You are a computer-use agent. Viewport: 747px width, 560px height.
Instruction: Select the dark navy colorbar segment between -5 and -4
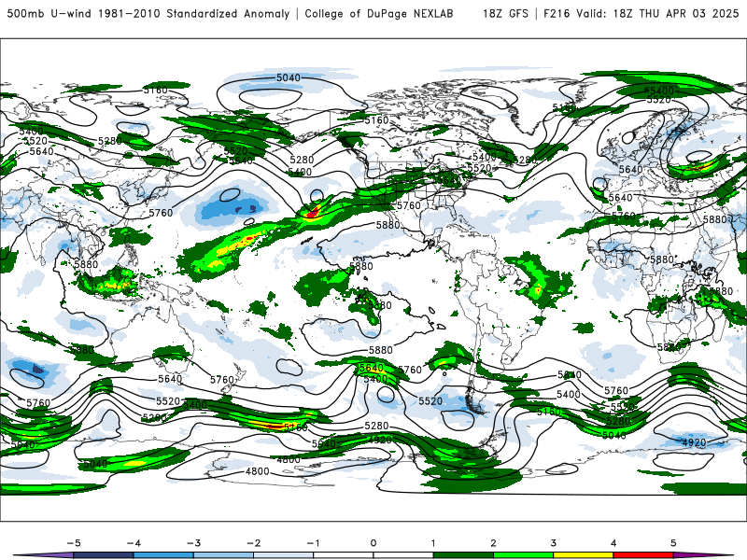[104, 555]
